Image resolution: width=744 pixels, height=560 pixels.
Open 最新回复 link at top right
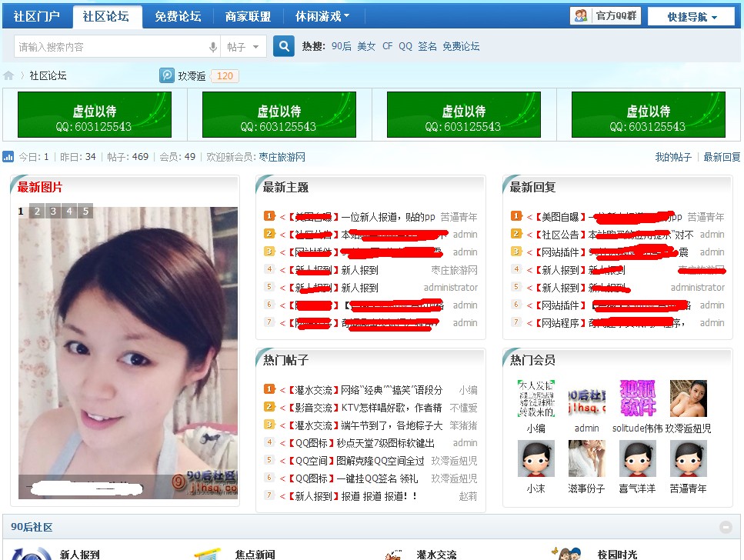point(722,157)
